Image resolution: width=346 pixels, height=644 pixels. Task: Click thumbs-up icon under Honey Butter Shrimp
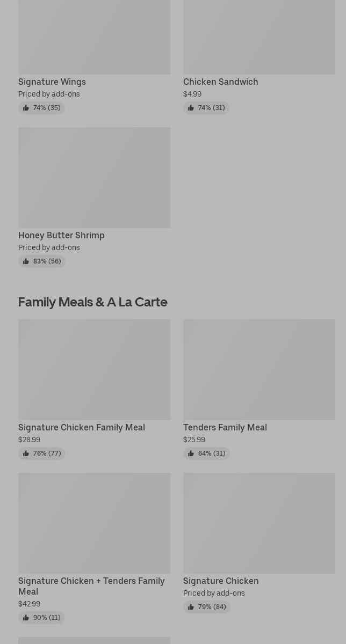26,261
